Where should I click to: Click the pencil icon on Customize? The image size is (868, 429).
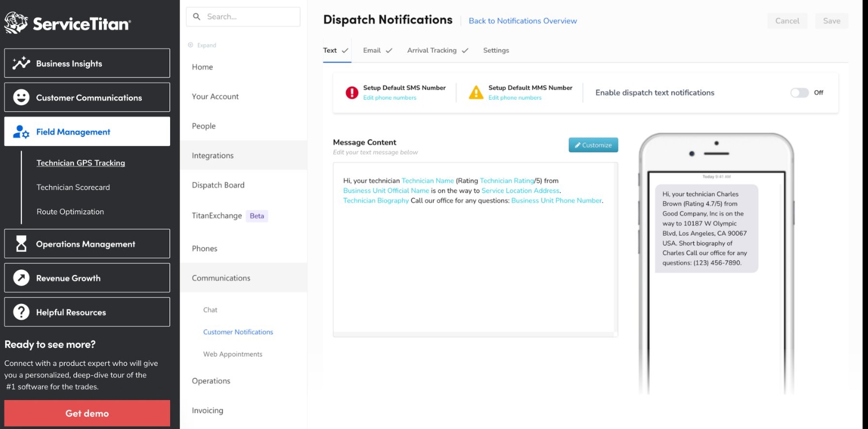[x=578, y=145]
